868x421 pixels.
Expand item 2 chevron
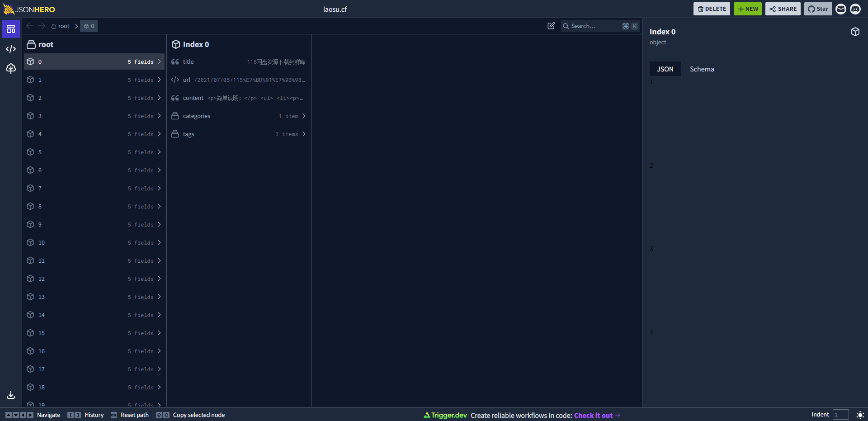click(x=159, y=98)
